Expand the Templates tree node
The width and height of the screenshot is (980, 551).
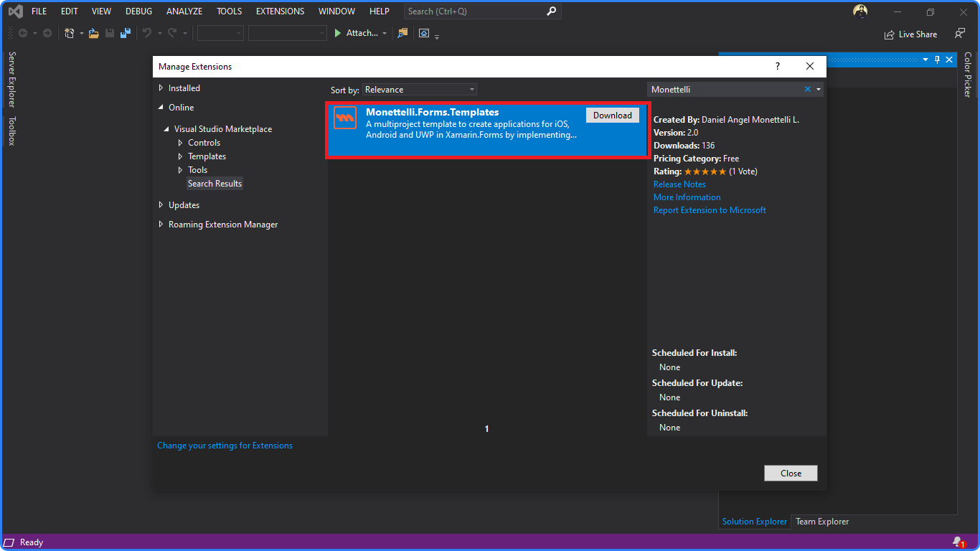(181, 156)
